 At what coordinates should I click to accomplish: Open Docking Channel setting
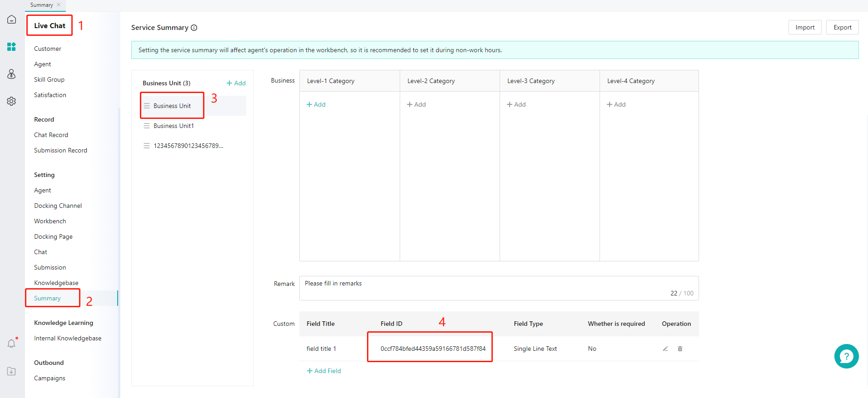[x=58, y=206]
